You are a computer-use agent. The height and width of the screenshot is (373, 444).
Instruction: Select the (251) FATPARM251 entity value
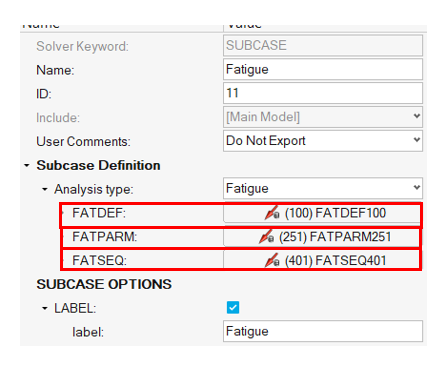335,237
